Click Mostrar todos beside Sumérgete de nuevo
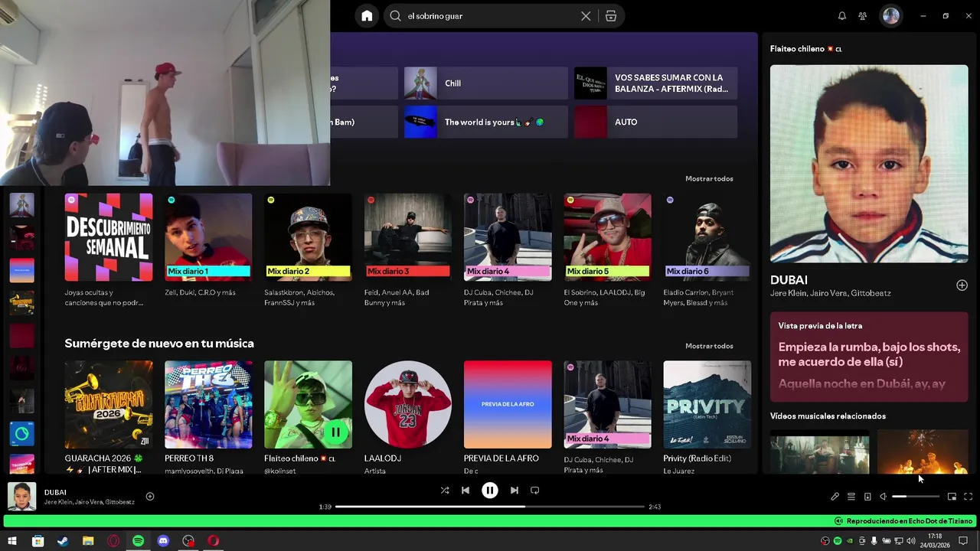The height and width of the screenshot is (551, 980). tap(709, 346)
